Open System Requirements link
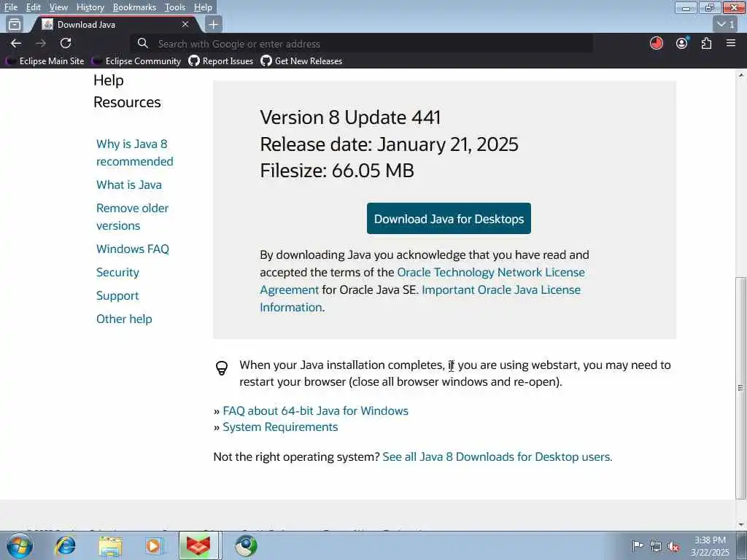 point(280,427)
